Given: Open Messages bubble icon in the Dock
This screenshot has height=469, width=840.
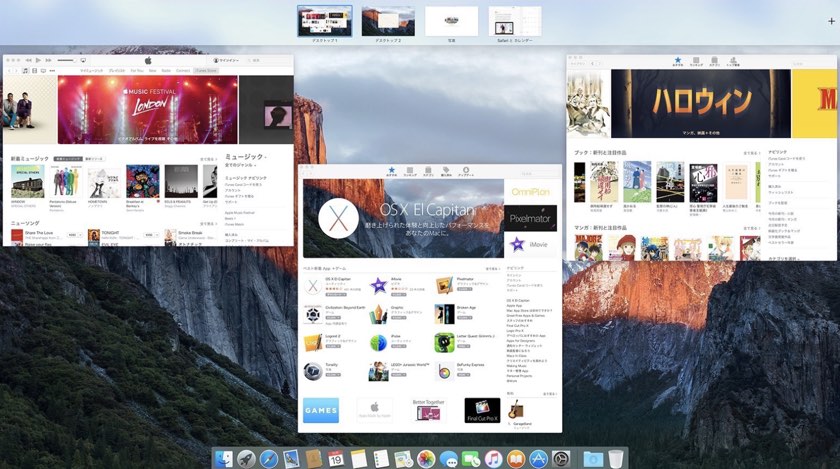Looking at the screenshot, I should coord(448,459).
